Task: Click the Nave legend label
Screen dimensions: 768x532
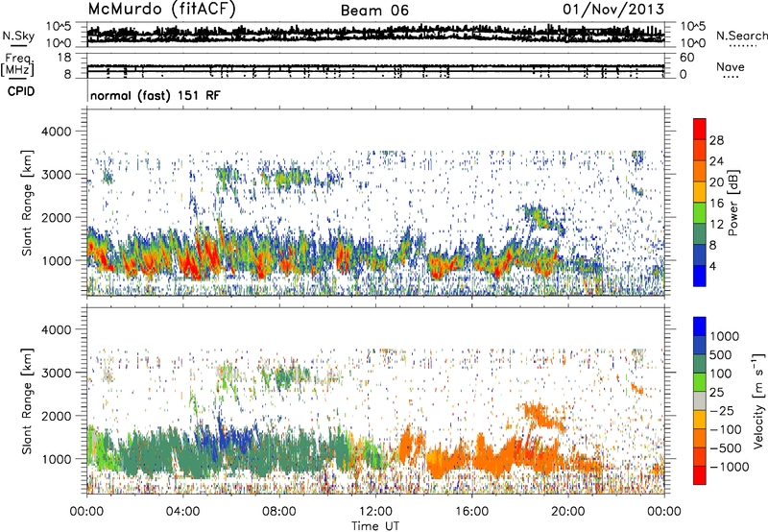Action: [x=730, y=67]
